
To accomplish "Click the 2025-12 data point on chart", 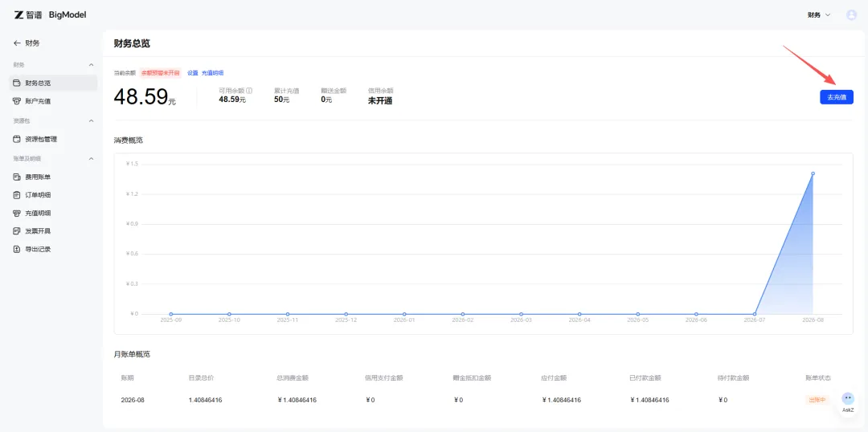I will (x=346, y=314).
